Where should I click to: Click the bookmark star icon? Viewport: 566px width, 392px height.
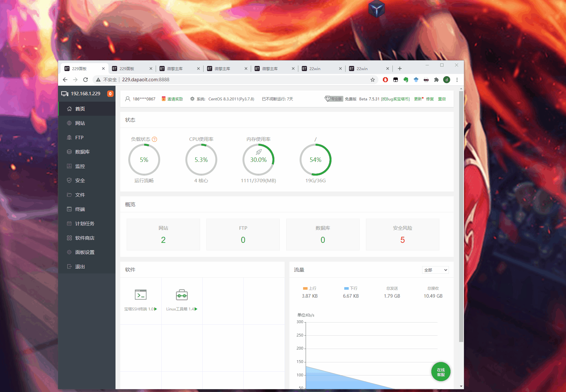(373, 80)
